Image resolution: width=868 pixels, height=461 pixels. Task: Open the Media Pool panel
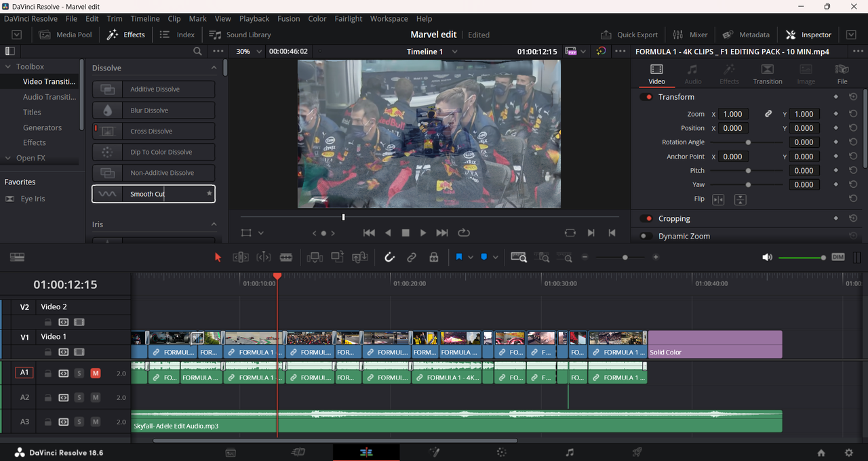[66, 35]
